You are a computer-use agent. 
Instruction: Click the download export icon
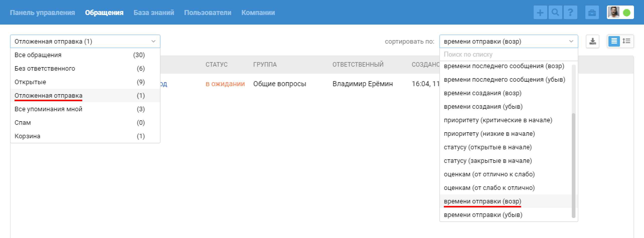click(x=593, y=41)
